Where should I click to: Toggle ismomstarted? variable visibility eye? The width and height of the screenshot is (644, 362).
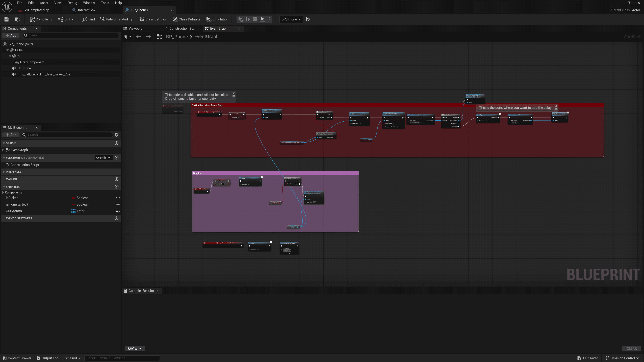[118, 204]
